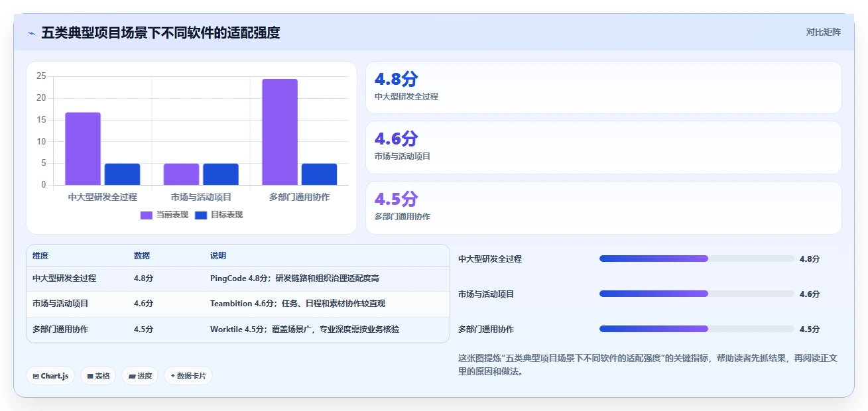The width and height of the screenshot is (868, 411).
Task: Click the purple 中大型研发全过程 bar in chart
Action: pos(83,148)
